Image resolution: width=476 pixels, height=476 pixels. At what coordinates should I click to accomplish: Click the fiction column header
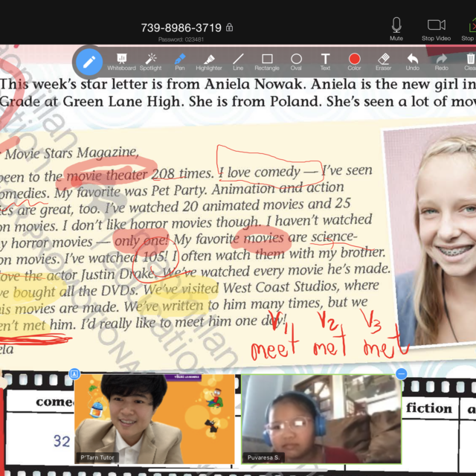(x=429, y=408)
